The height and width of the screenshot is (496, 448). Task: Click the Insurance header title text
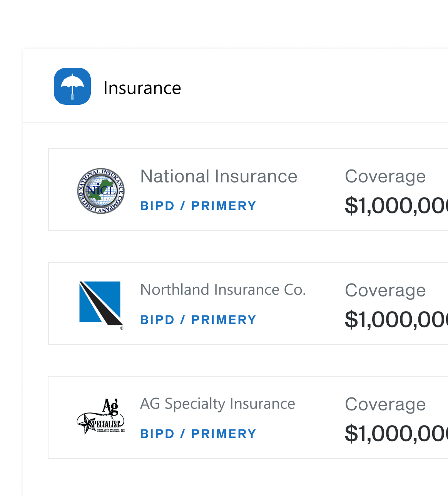(142, 87)
